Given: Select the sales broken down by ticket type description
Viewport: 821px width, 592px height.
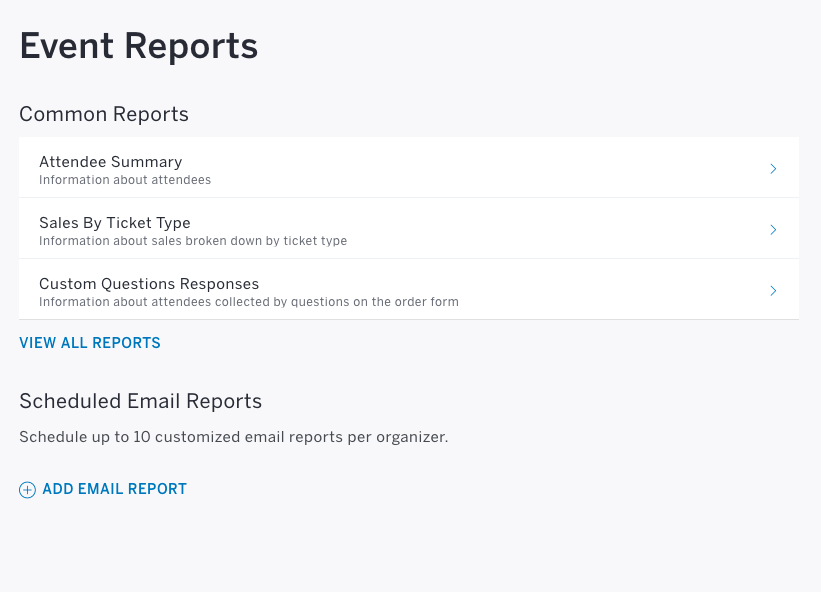Looking at the screenshot, I should pos(193,241).
